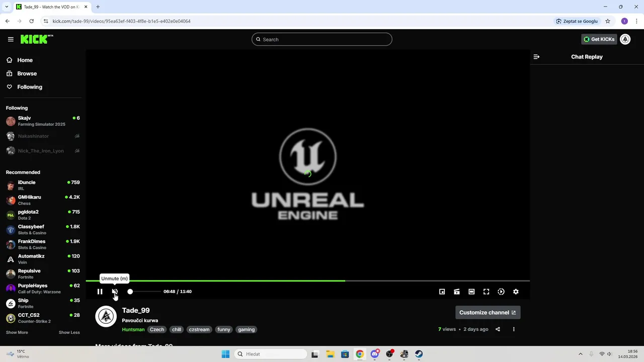Unmute the video with speaker icon

coord(115,292)
